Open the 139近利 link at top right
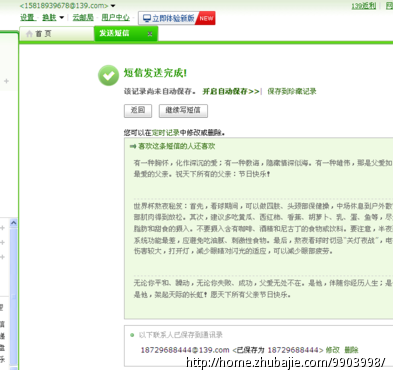The width and height of the screenshot is (393, 370). click(364, 6)
